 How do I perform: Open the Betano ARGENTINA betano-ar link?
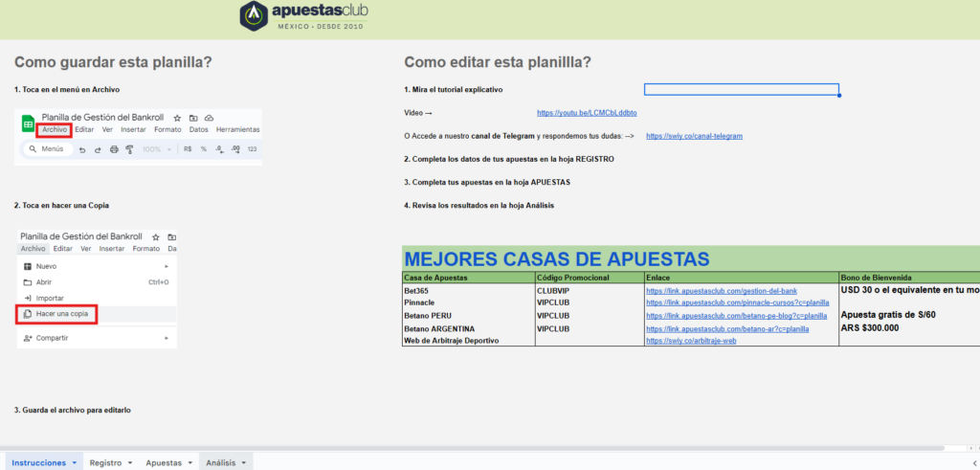tap(727, 328)
